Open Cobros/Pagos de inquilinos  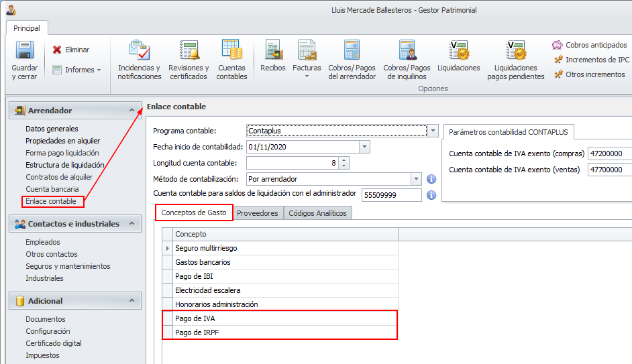tap(407, 60)
